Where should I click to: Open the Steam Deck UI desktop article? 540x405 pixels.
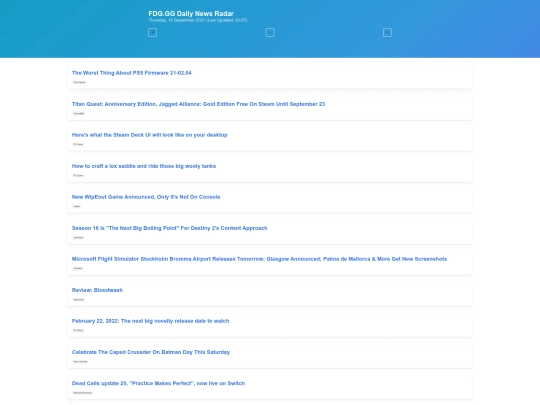pos(149,135)
